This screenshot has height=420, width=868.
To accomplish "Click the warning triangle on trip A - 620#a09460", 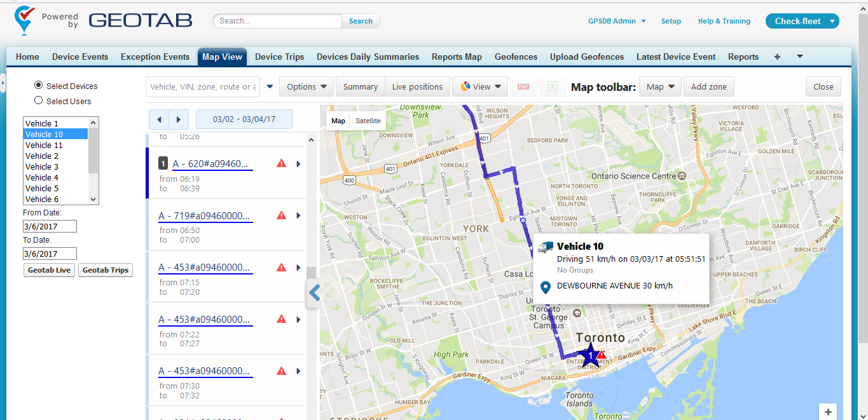I will coord(281,163).
